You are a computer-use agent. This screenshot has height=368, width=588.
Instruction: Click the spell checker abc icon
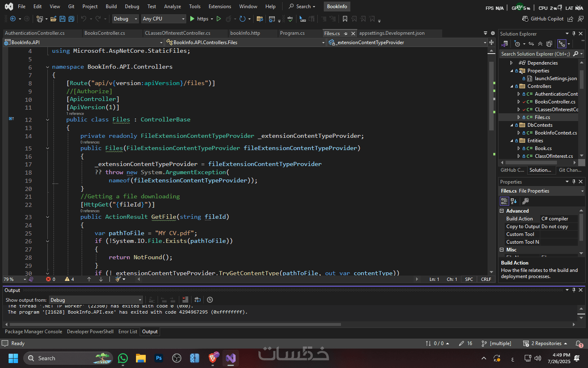290,19
